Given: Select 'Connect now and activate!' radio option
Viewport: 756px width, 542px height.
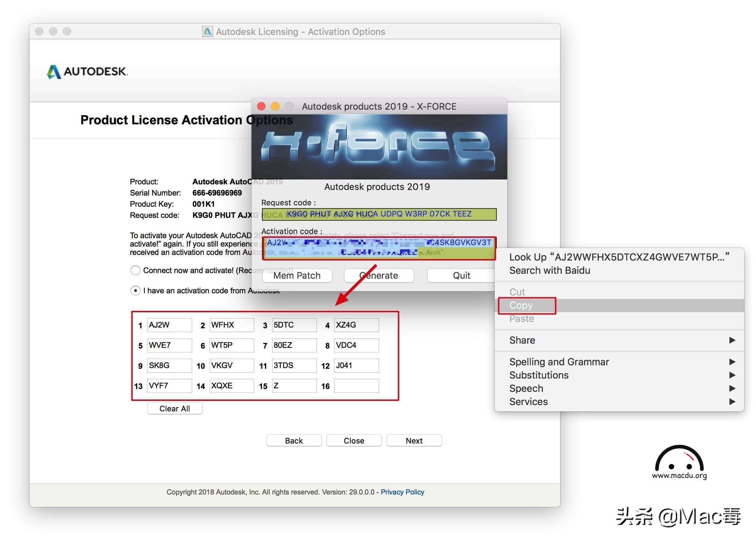Looking at the screenshot, I should click(136, 270).
